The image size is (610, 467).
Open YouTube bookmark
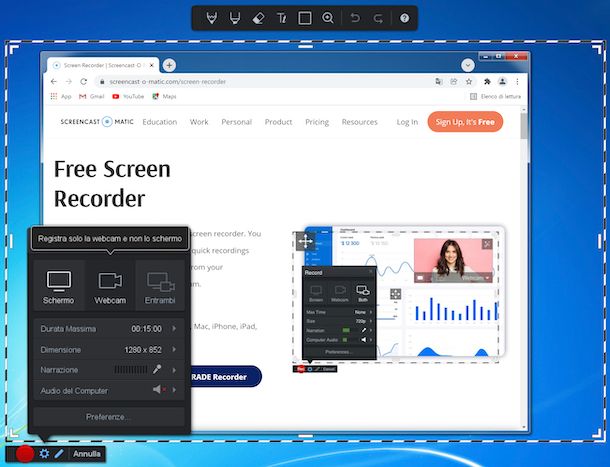point(128,96)
